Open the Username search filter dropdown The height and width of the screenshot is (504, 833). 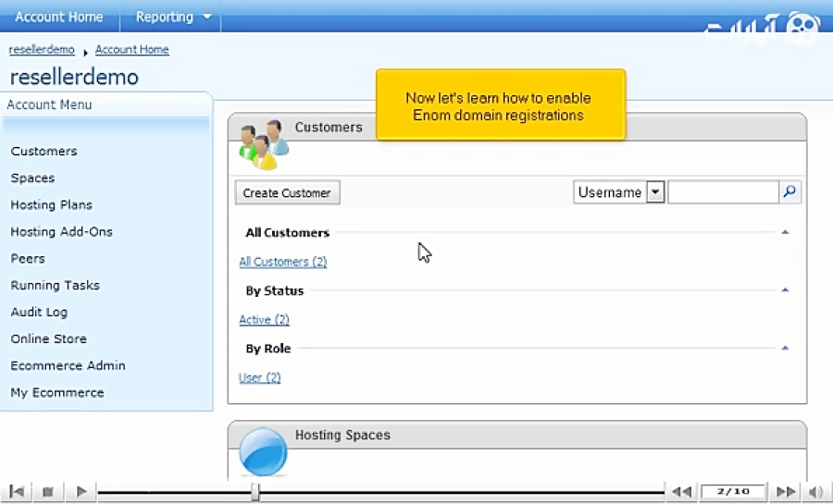tap(655, 192)
